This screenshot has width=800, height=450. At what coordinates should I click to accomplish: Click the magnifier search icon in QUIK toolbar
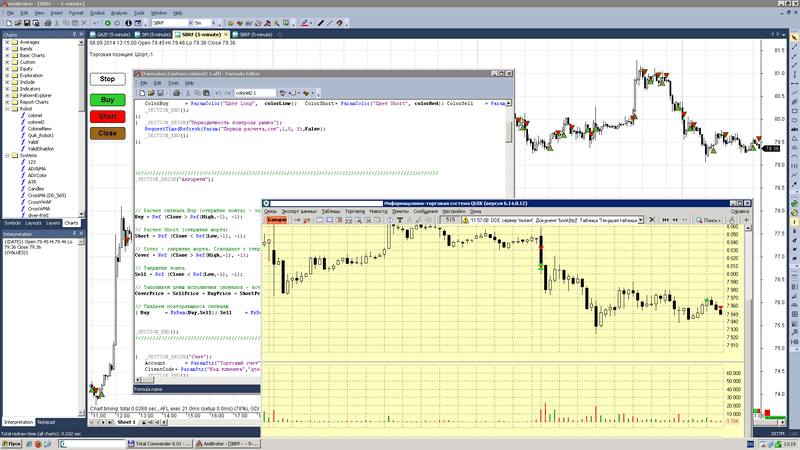tap(699, 220)
